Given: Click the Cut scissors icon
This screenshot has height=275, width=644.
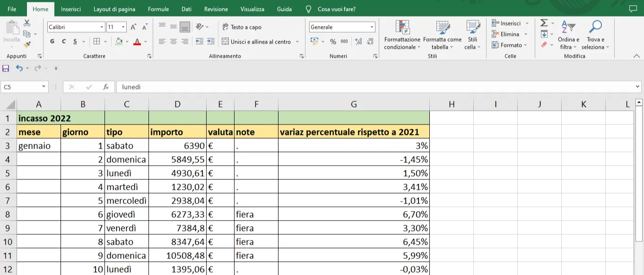Looking at the screenshot, I should pos(27,23).
